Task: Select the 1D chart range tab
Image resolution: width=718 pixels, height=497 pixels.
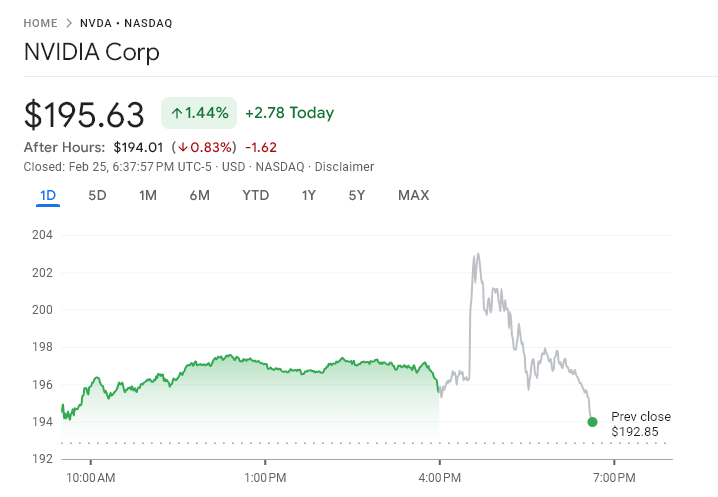Action: (x=48, y=195)
